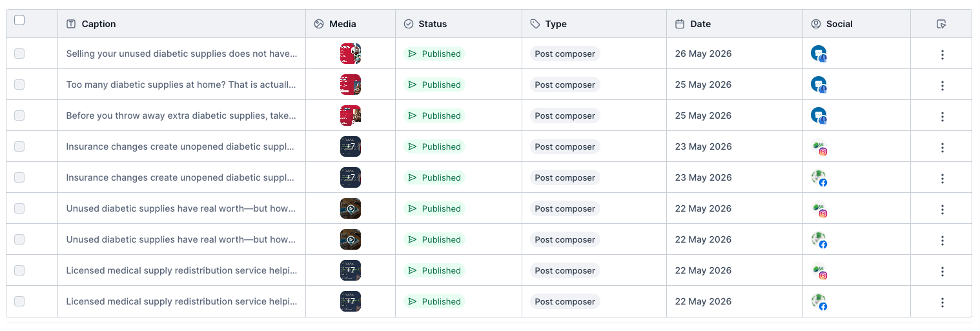Open the three-dot menu for the 'Too many diabetic supplies' post
The image size is (980, 331).
tap(943, 86)
